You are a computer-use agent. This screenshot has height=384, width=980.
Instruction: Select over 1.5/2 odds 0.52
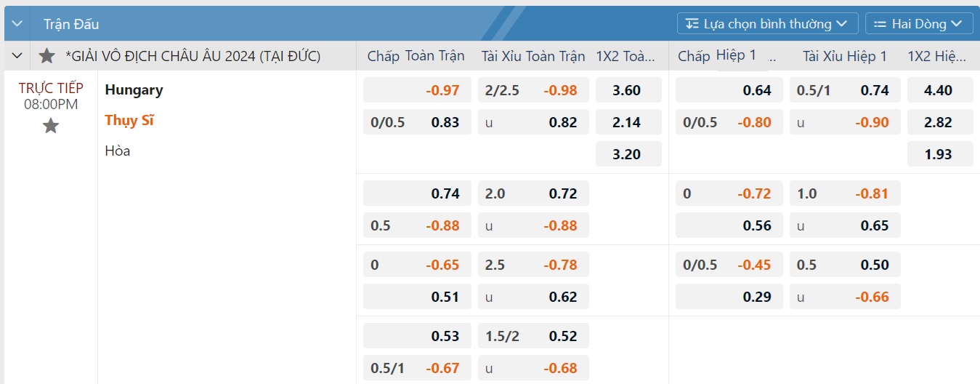(x=533, y=336)
